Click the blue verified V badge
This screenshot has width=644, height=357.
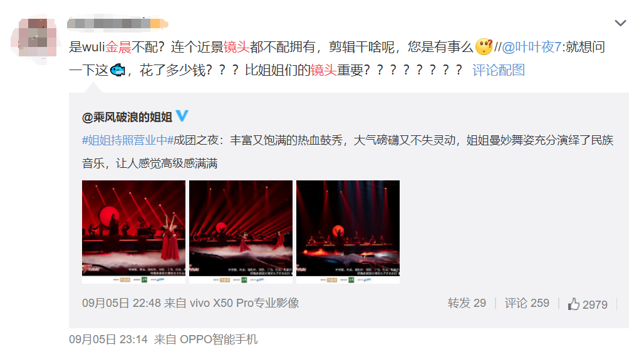click(x=182, y=116)
